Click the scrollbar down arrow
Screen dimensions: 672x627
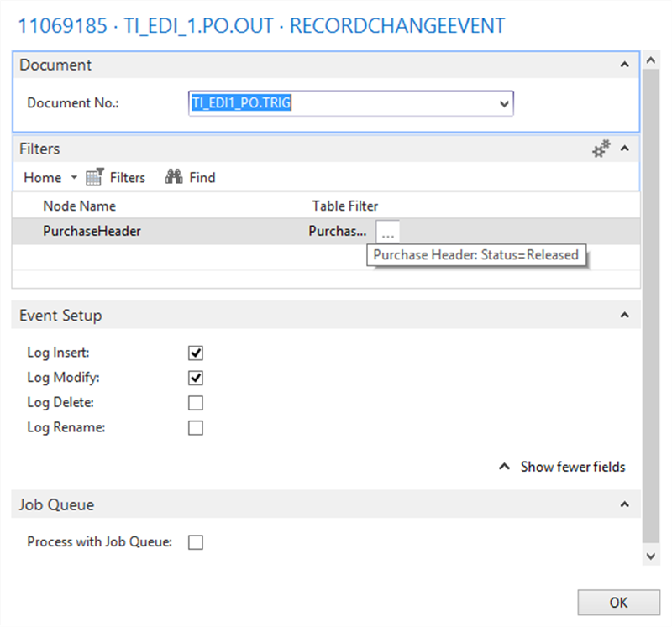(x=651, y=556)
